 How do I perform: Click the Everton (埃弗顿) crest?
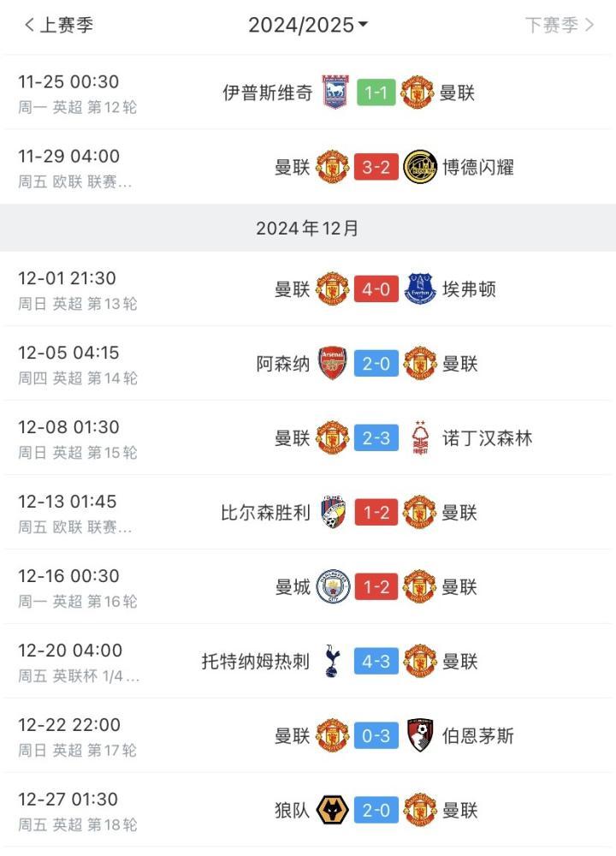[x=419, y=289]
